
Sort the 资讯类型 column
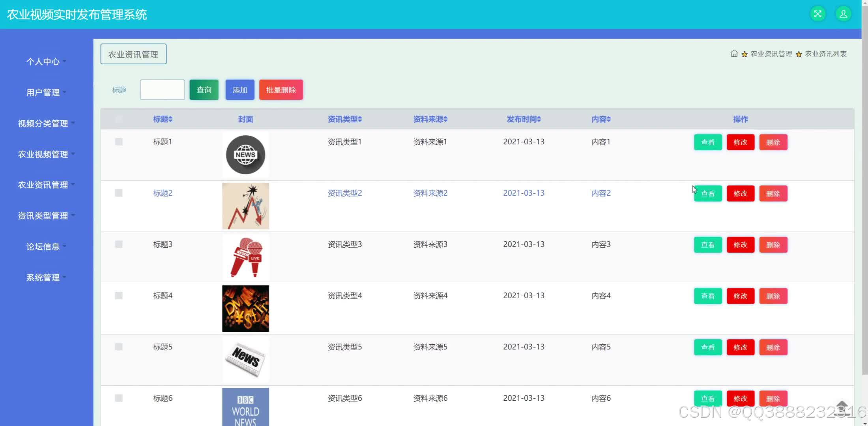point(361,119)
